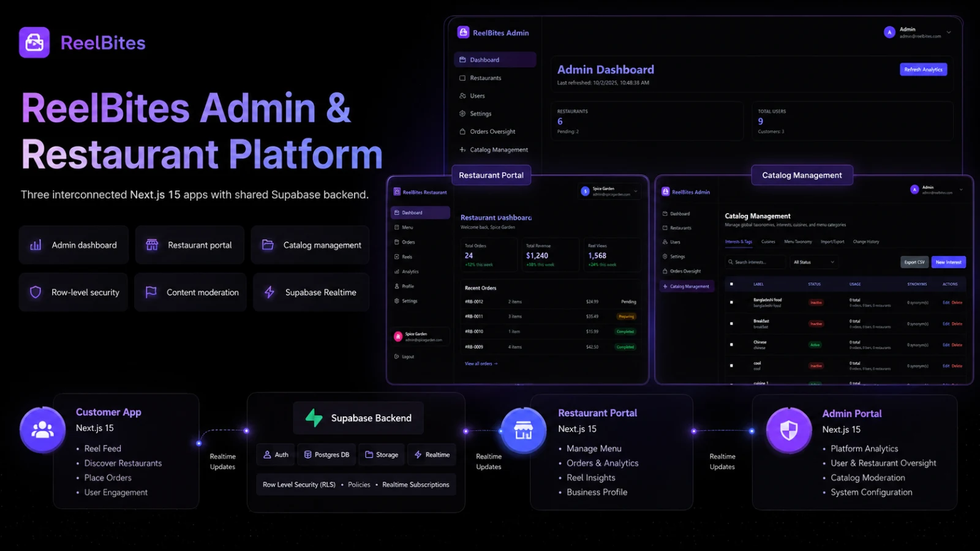
Task: Click the database icon on Postgres DB chip
Action: pyautogui.click(x=308, y=455)
